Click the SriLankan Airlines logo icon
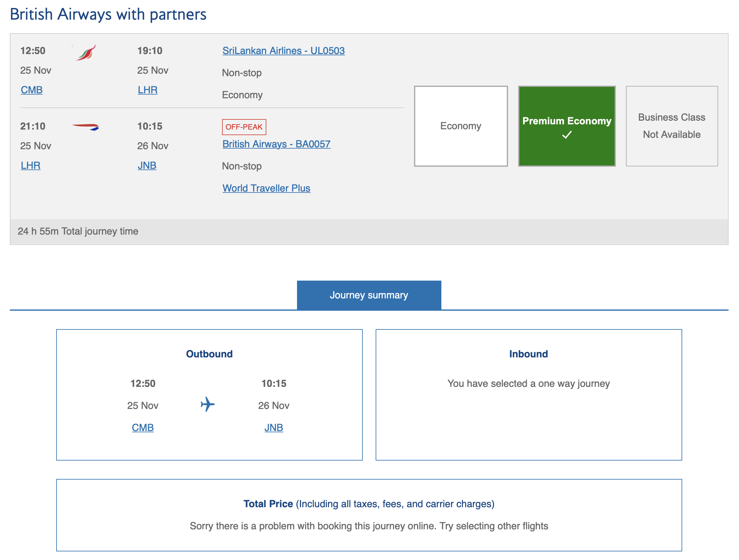This screenshot has height=560, width=739. [x=86, y=53]
